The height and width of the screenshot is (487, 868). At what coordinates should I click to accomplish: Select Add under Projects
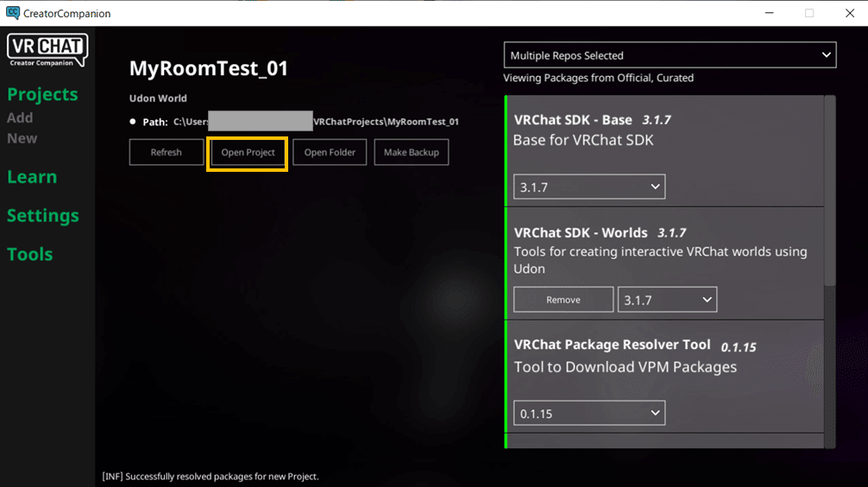pos(20,117)
